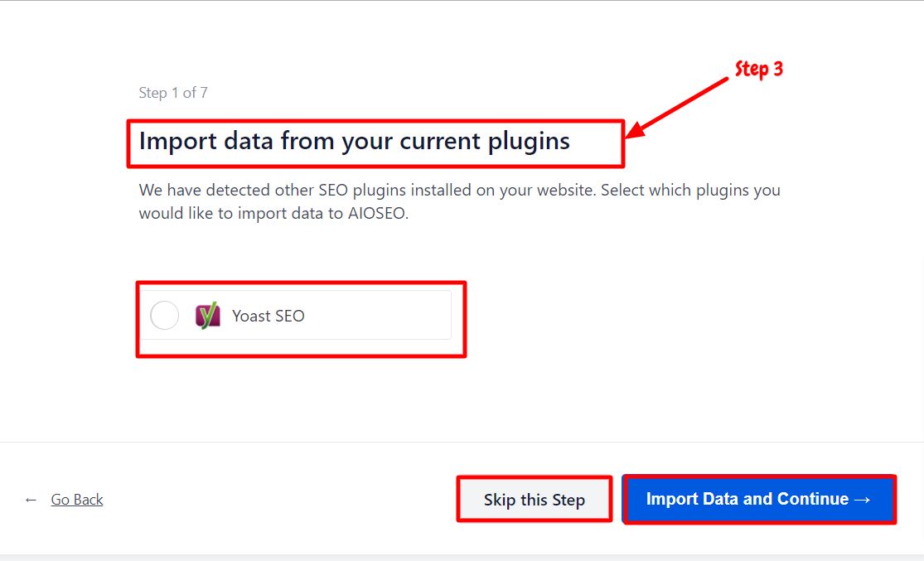Follow the Go Back link
Screen dimensions: 924x561
pos(76,500)
